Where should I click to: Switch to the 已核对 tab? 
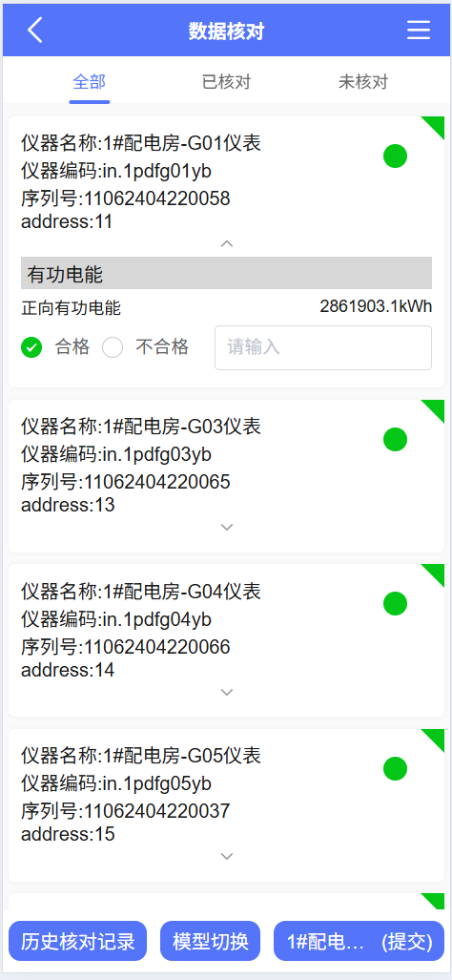pos(227,82)
